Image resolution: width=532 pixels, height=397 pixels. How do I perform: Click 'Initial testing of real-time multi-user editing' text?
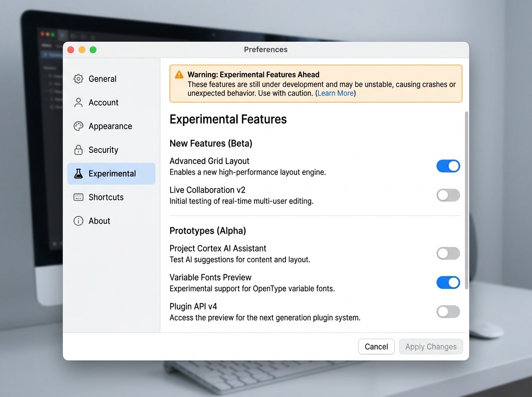[242, 201]
